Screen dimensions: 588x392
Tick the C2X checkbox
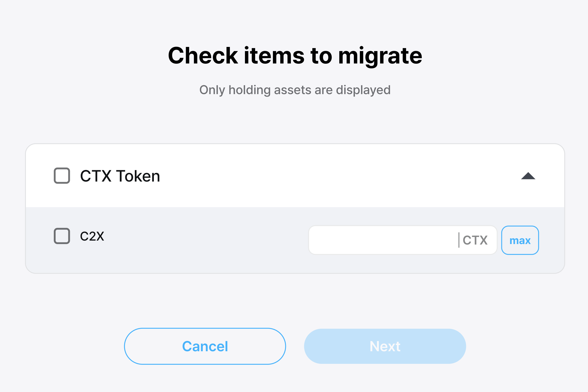pyautogui.click(x=62, y=236)
